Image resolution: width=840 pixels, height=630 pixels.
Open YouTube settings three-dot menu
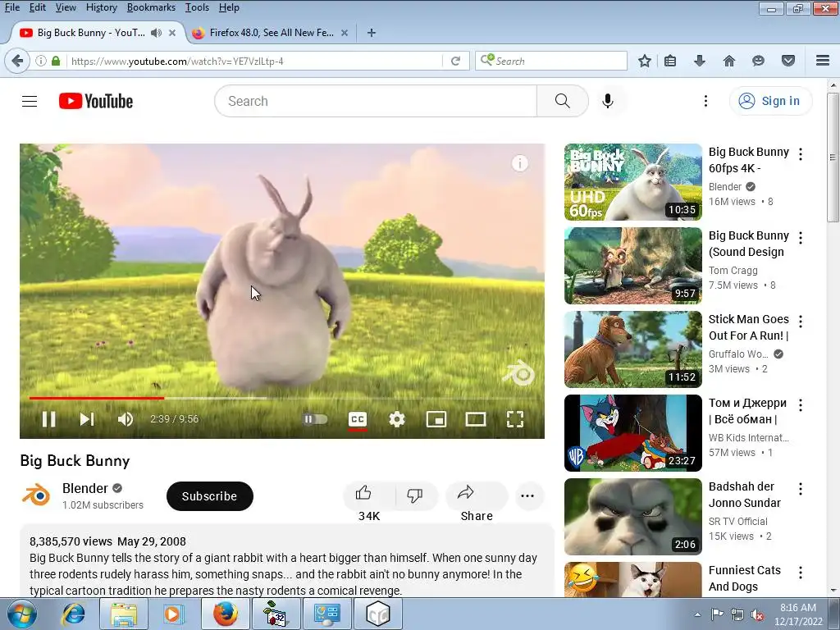tap(705, 101)
